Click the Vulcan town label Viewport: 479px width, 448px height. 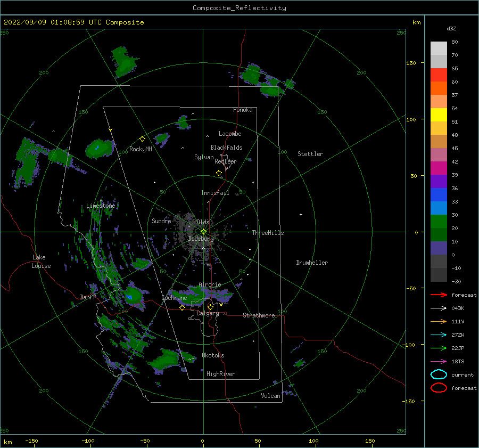[270, 396]
